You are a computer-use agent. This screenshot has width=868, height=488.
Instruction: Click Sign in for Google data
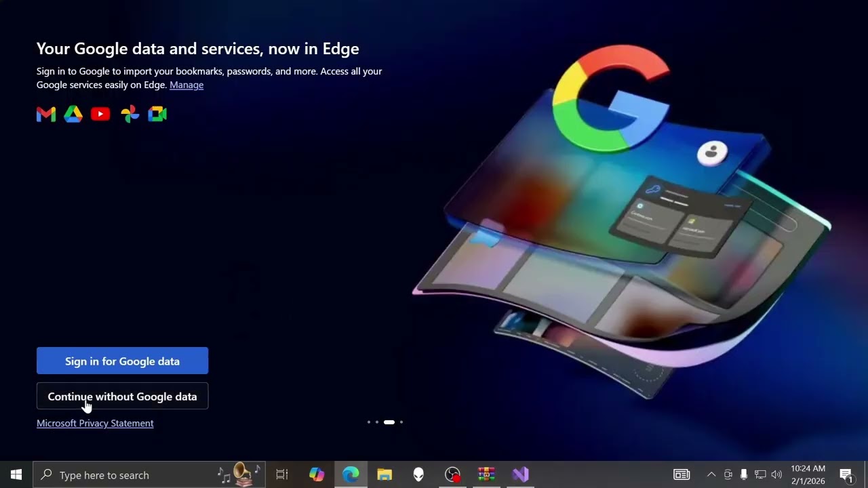coord(122,361)
